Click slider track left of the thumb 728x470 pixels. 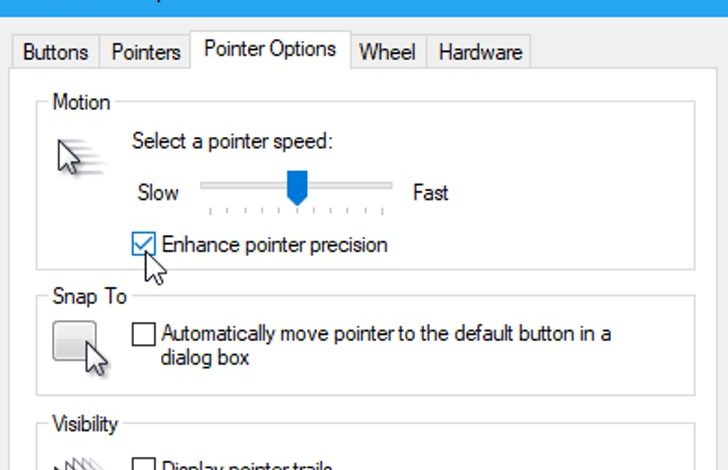(243, 185)
